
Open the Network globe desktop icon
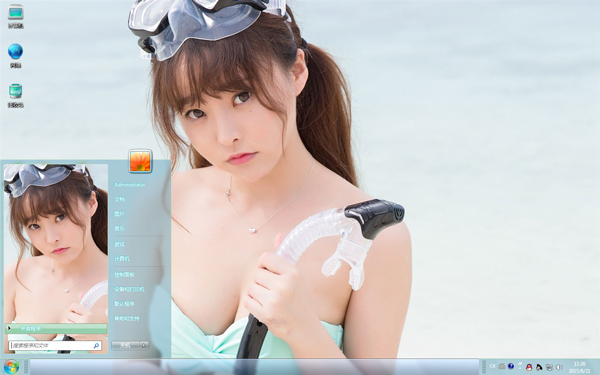(16, 55)
